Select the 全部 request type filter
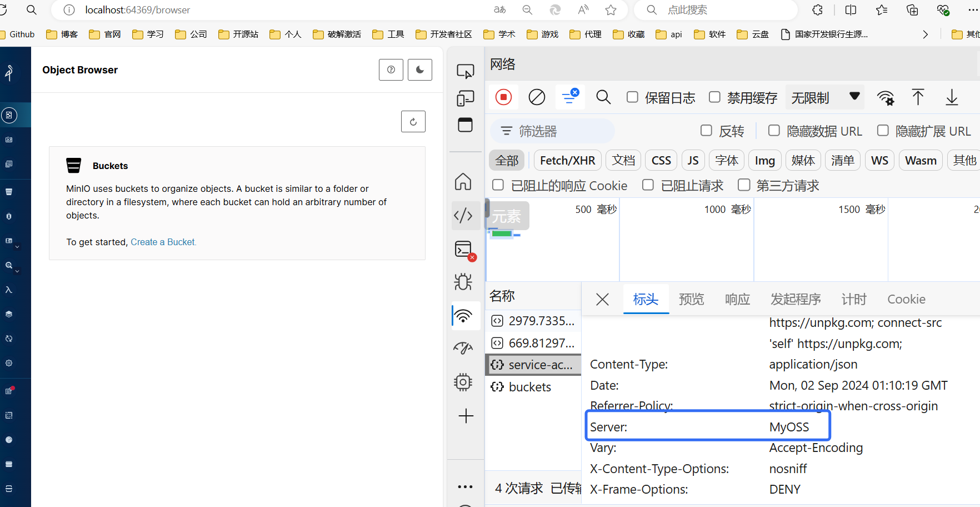This screenshot has height=507, width=980. [507, 161]
